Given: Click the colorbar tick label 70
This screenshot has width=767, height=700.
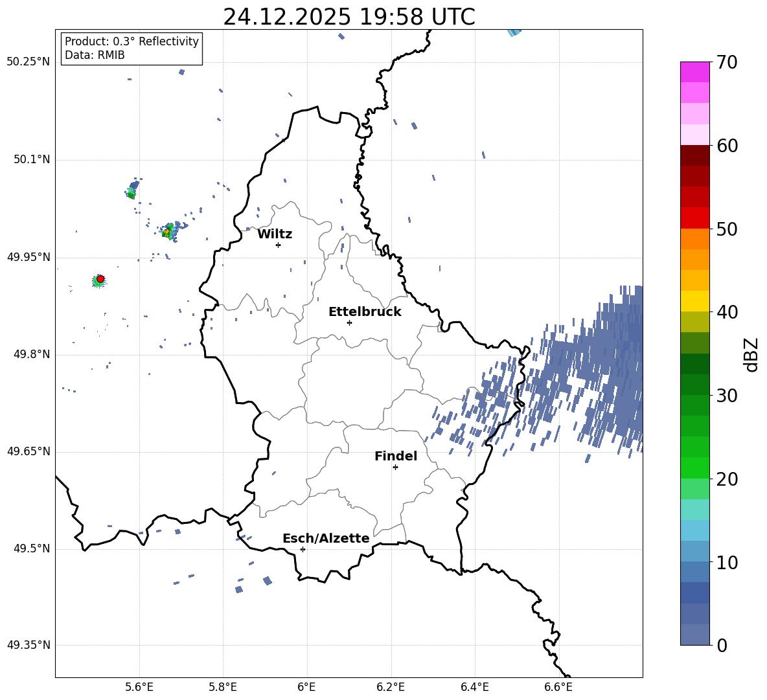Looking at the screenshot, I should (x=727, y=62).
